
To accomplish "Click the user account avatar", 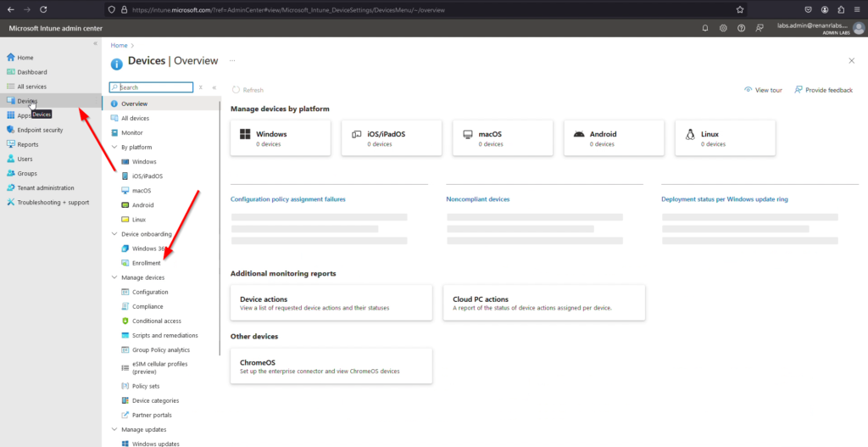I will [859, 28].
